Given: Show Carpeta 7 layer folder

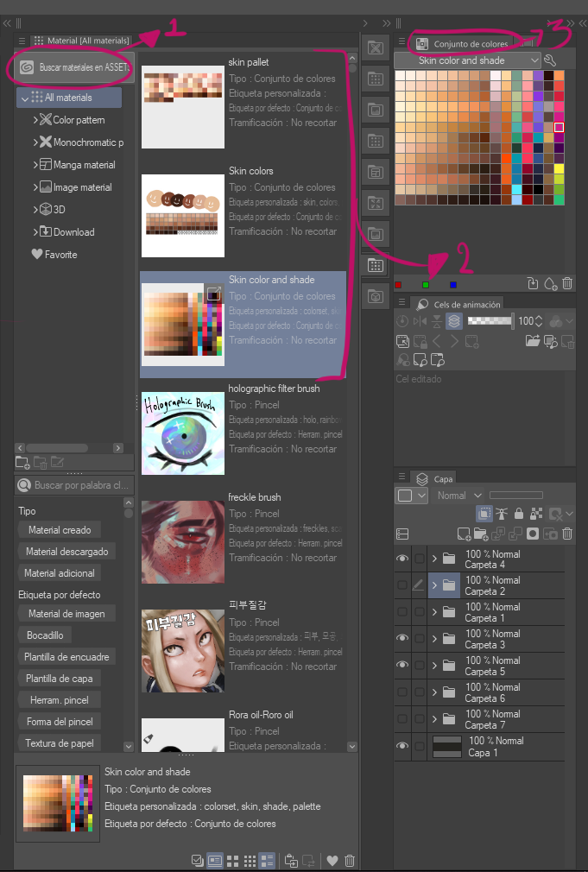Looking at the screenshot, I should click(x=402, y=718).
